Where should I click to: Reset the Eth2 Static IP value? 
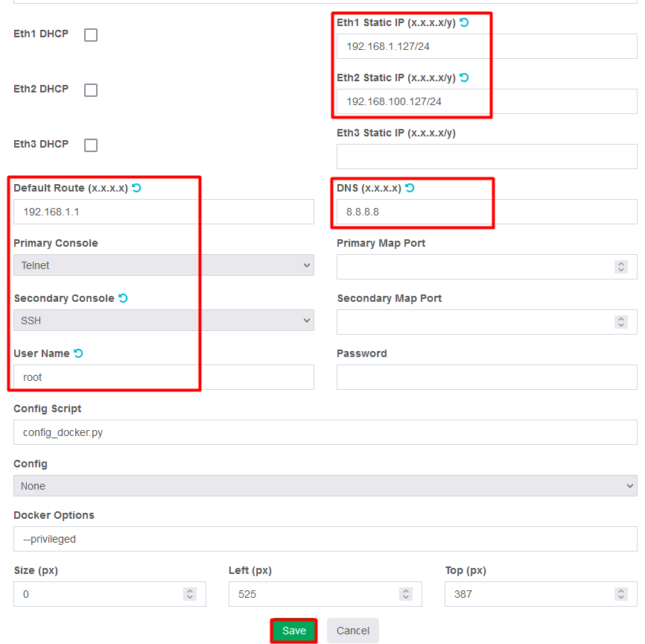pyautogui.click(x=464, y=78)
